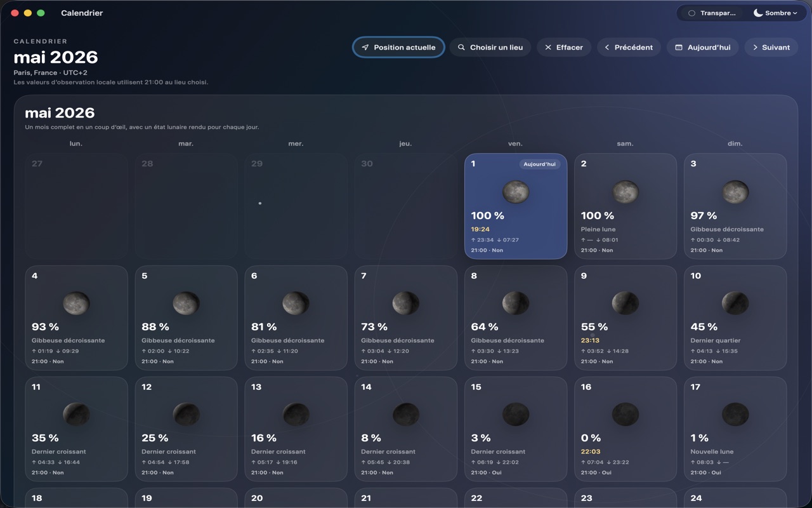This screenshot has width=812, height=508.
Task: Click the moon image on day 4
Action: 76,303
